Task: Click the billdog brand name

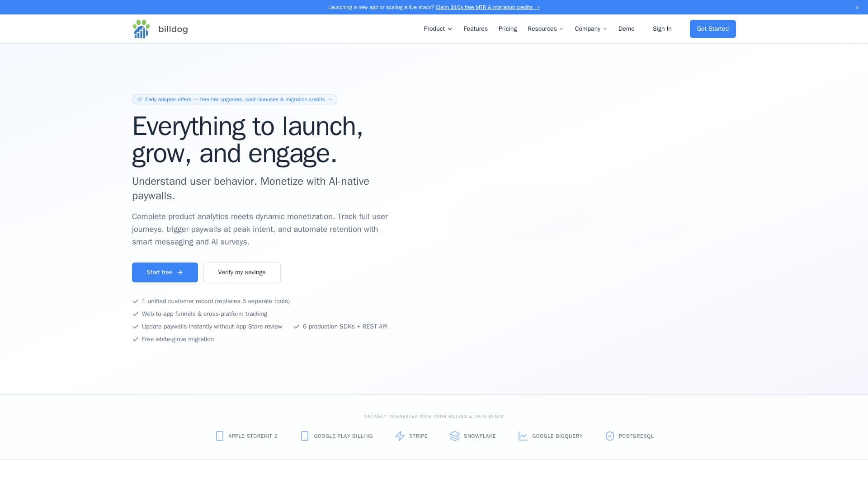Action: coord(173,29)
